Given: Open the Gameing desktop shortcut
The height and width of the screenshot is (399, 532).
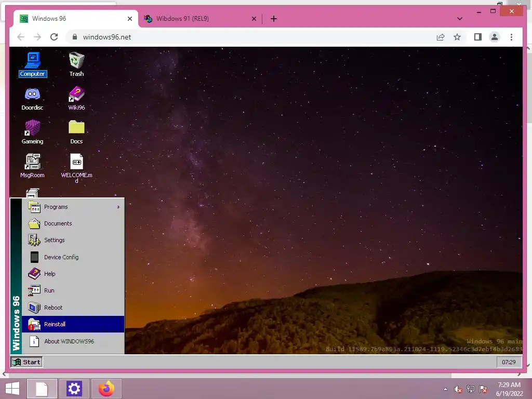Looking at the screenshot, I should click(x=32, y=132).
